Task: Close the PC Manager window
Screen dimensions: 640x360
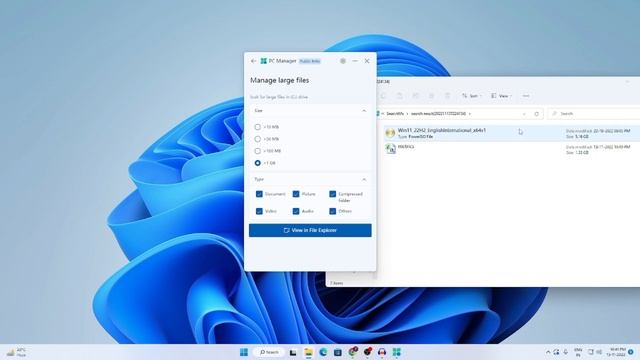Action: pyautogui.click(x=367, y=61)
